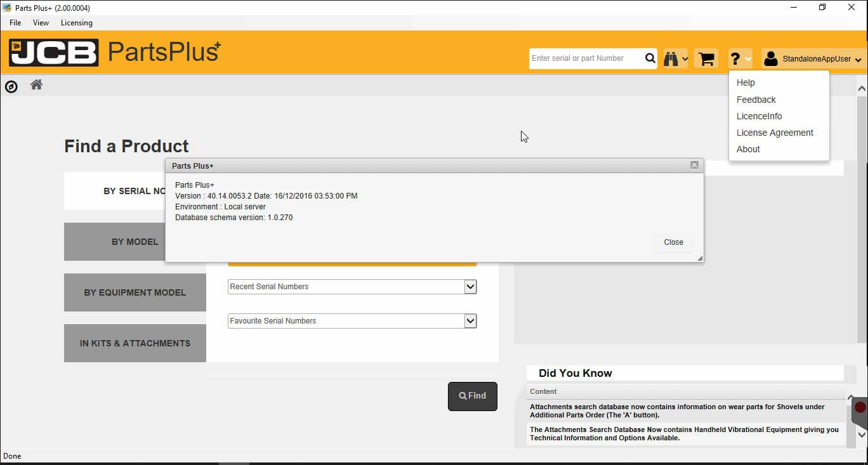Image resolution: width=868 pixels, height=465 pixels.
Task: Click the user profile icon
Action: [771, 59]
